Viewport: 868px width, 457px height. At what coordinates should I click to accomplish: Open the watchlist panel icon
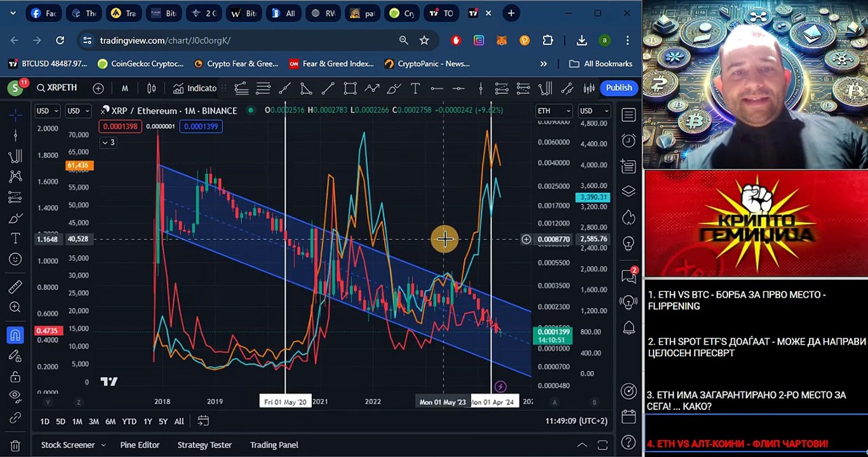click(629, 115)
